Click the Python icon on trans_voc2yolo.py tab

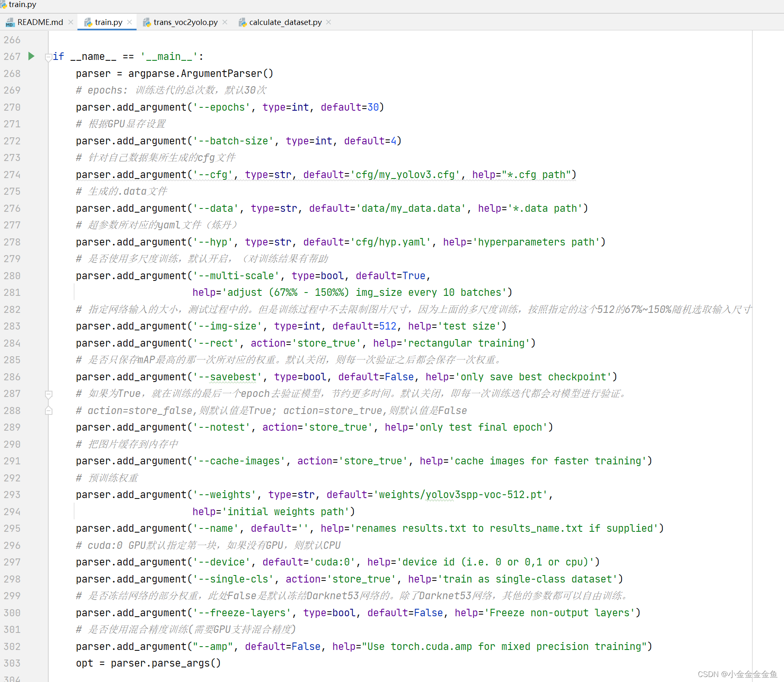tap(147, 22)
